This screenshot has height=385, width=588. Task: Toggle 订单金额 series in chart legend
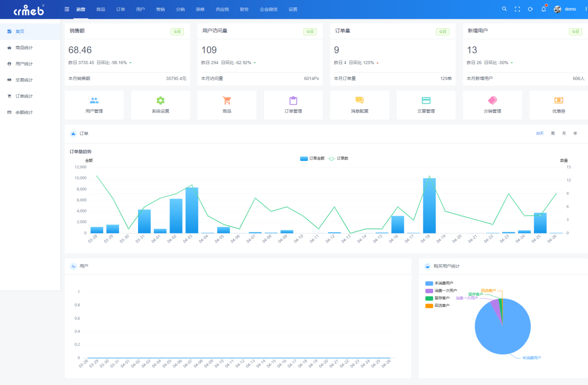click(312, 159)
